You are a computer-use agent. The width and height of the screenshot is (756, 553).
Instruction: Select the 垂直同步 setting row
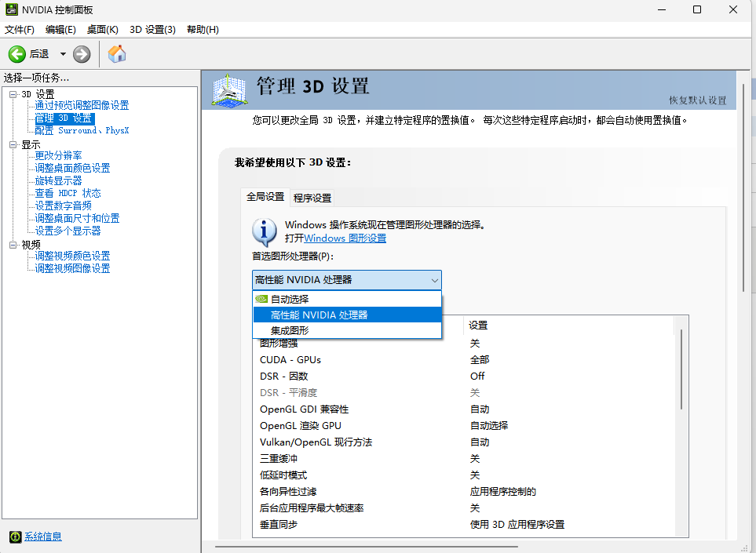pos(463,524)
